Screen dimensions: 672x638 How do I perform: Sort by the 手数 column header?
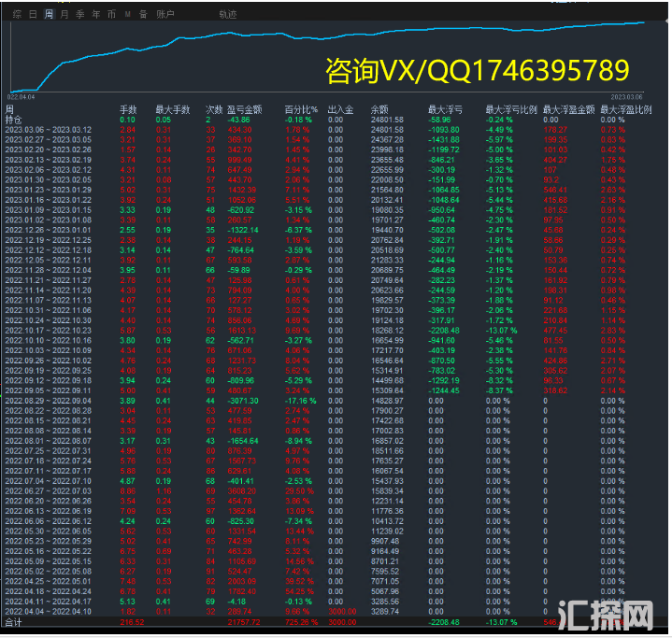click(x=128, y=110)
